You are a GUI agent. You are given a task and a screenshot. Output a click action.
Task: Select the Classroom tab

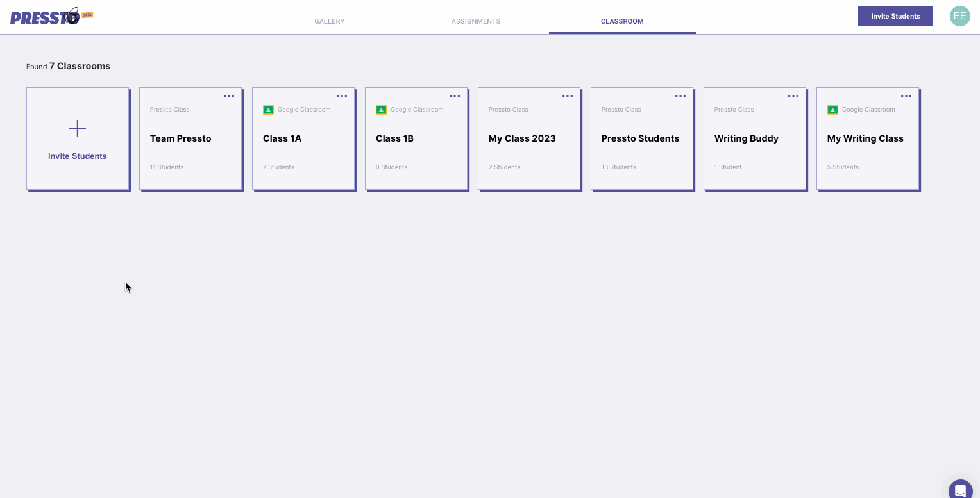click(622, 21)
